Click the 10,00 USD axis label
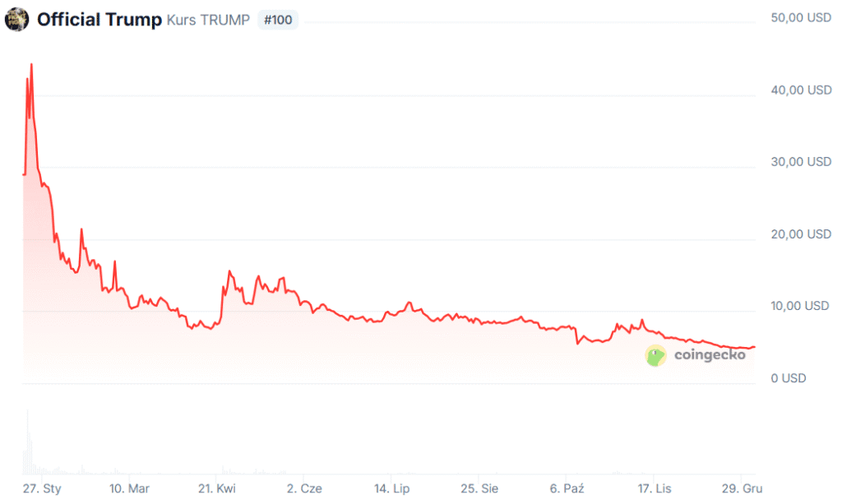The width and height of the screenshot is (842, 504). pos(800,306)
